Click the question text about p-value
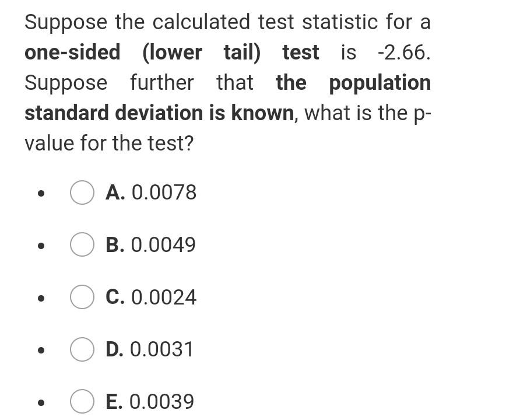 pyautogui.click(x=227, y=82)
